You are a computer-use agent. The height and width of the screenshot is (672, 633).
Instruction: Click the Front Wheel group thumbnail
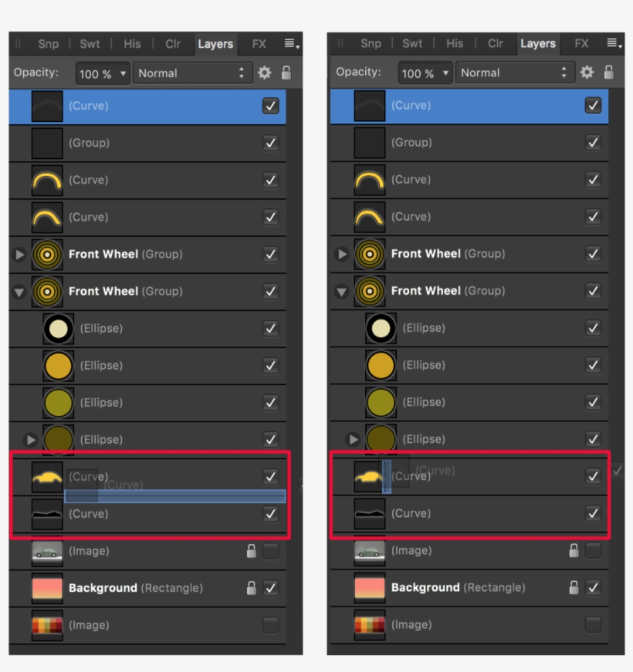[48, 254]
